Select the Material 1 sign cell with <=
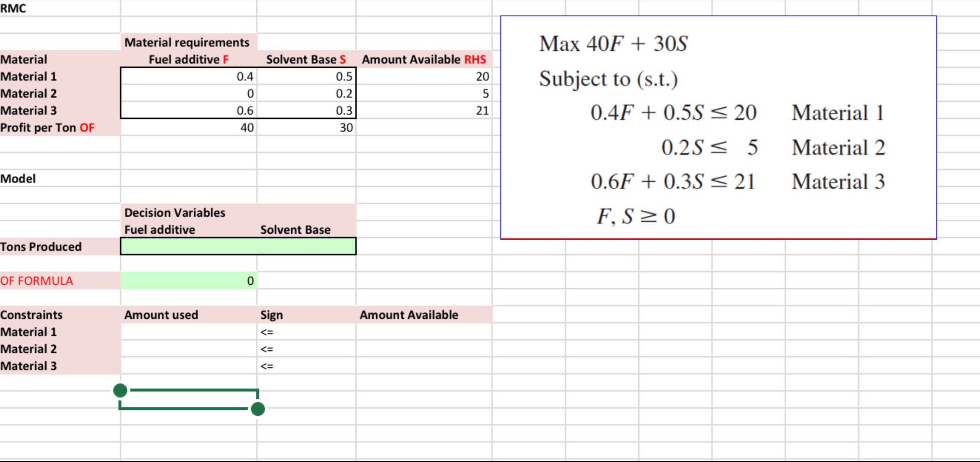 (307, 331)
